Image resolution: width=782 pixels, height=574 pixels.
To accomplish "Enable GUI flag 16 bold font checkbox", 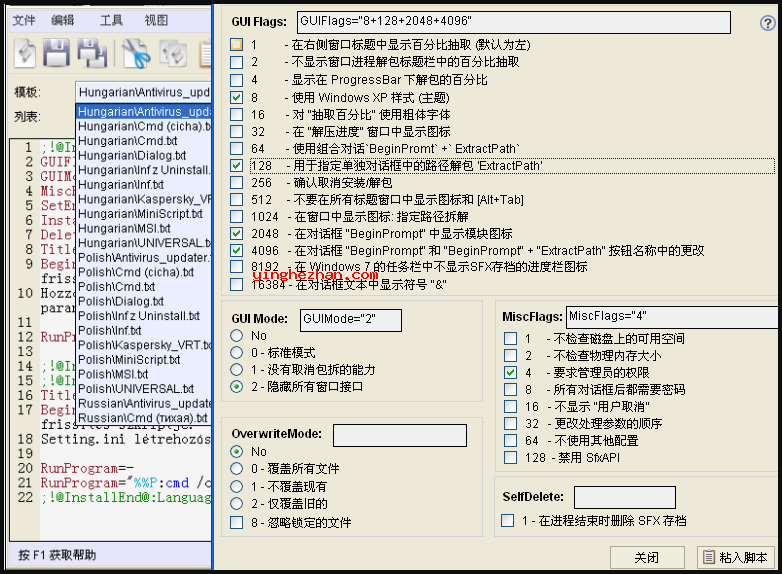I will click(236, 115).
